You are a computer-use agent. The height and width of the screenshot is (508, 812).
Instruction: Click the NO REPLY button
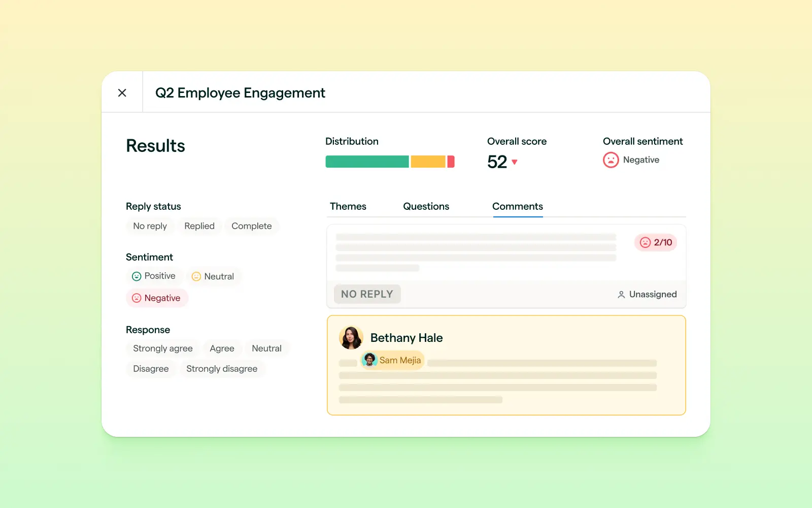click(x=367, y=294)
